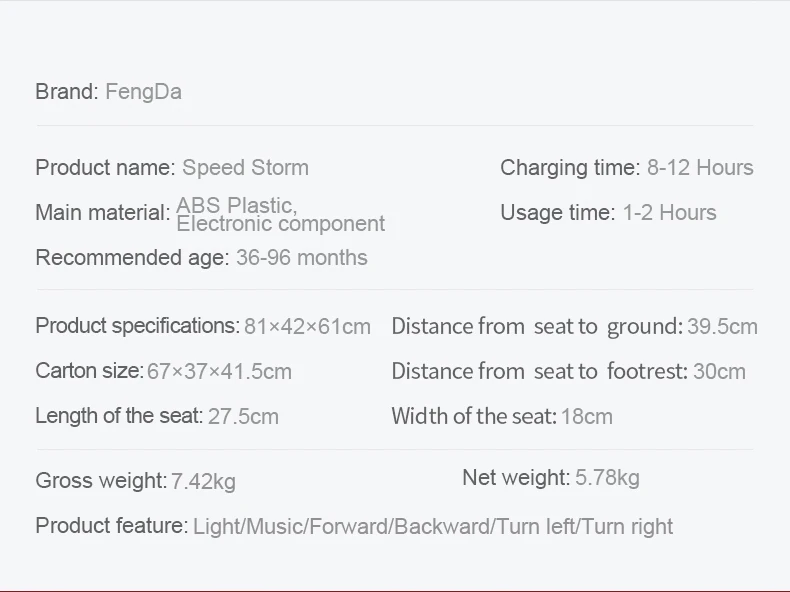This screenshot has width=790, height=592.
Task: Click the FengDa brand value
Action: click(x=144, y=93)
